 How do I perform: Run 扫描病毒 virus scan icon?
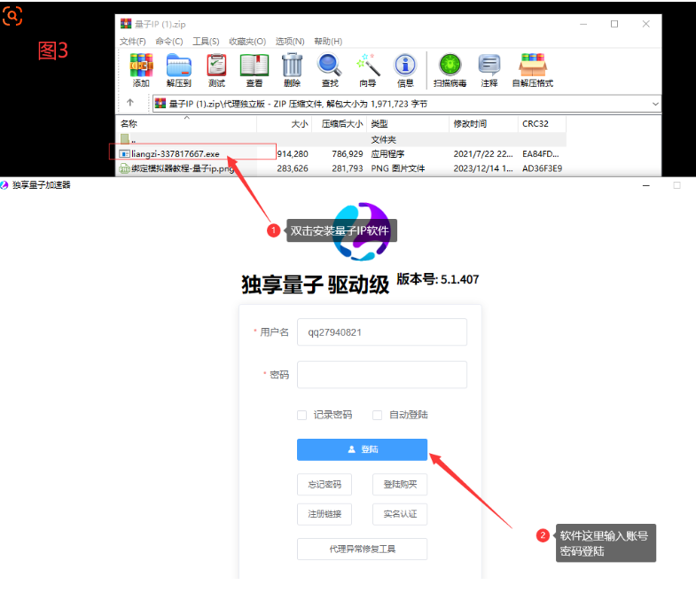[x=450, y=66]
